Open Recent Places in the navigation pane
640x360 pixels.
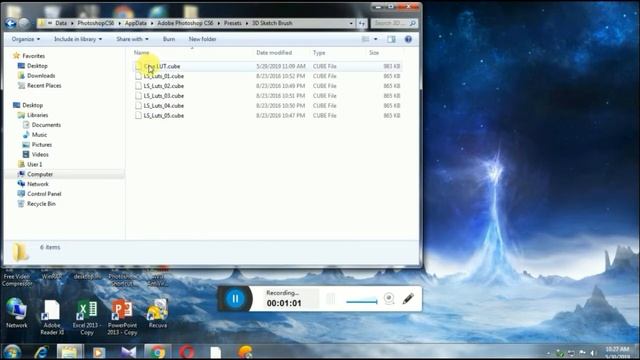coord(44,85)
